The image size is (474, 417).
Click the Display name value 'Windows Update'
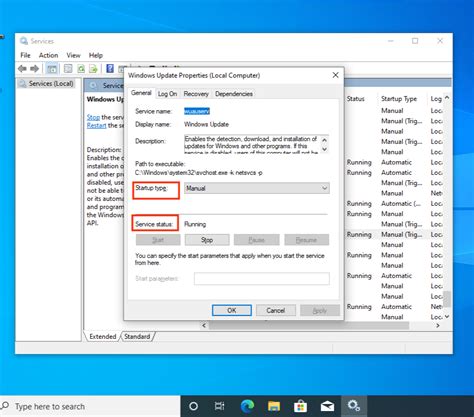pos(206,124)
